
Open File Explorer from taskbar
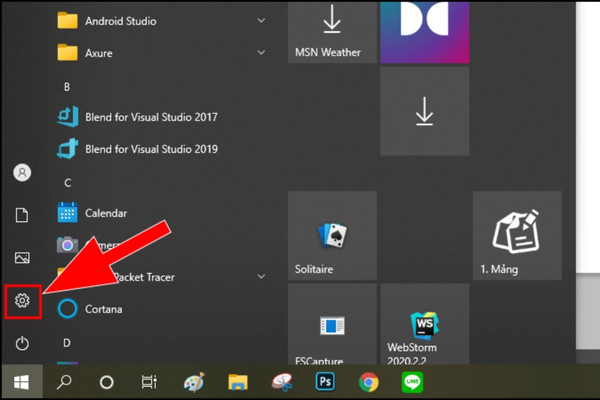pyautogui.click(x=238, y=382)
